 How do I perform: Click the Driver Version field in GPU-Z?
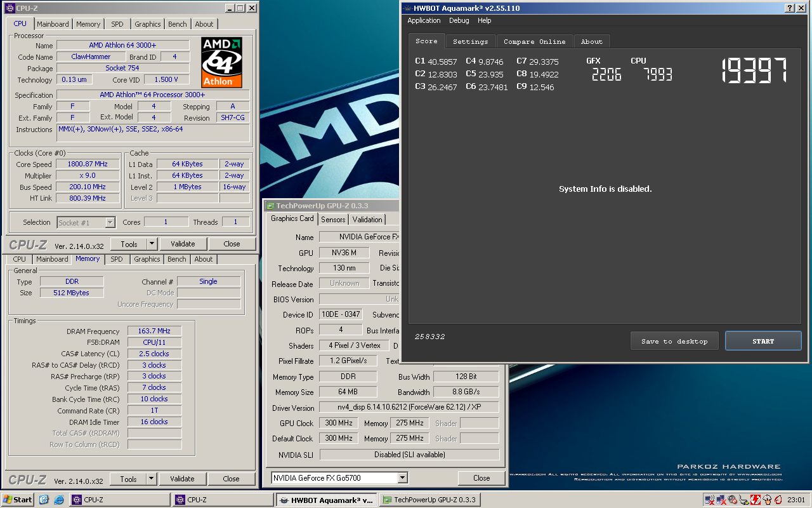click(409, 408)
